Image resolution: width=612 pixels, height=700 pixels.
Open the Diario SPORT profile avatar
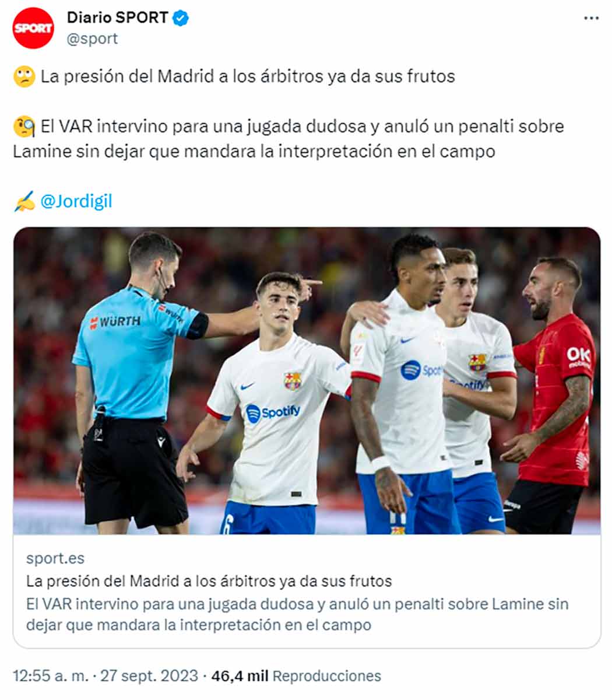pyautogui.click(x=33, y=28)
